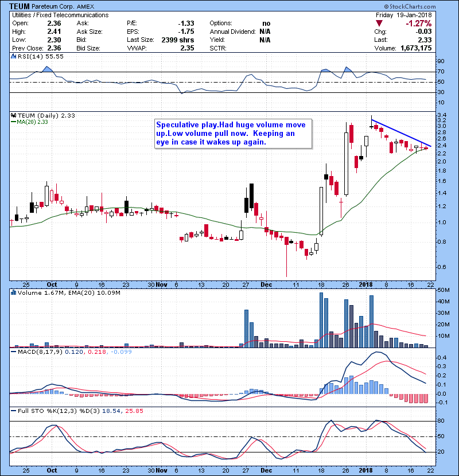Select the Low value 2.30
The image size is (459, 476).
54,40
